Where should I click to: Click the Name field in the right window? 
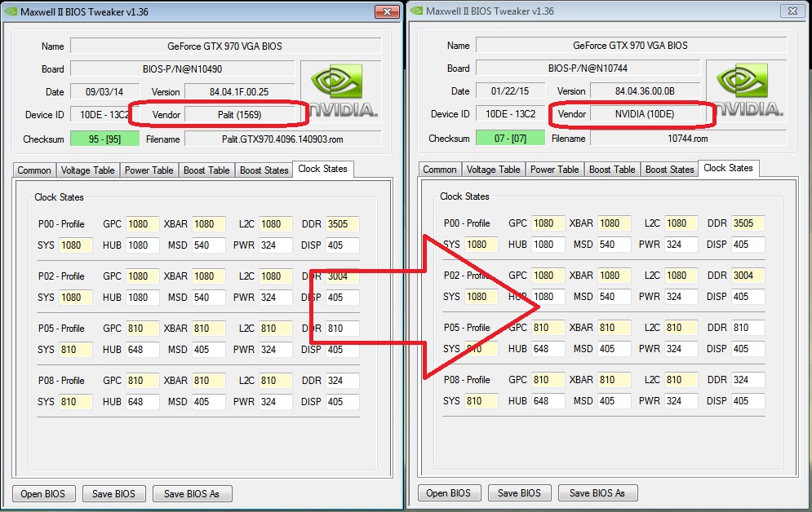631,46
